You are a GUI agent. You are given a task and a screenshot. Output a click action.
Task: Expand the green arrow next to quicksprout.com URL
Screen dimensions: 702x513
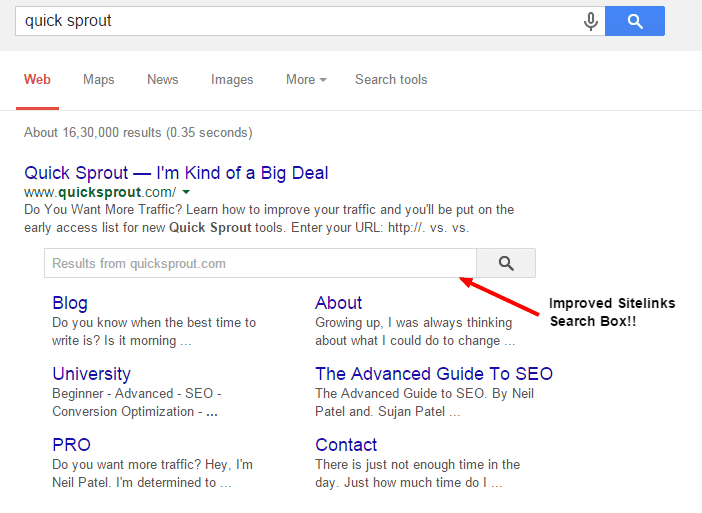186,192
